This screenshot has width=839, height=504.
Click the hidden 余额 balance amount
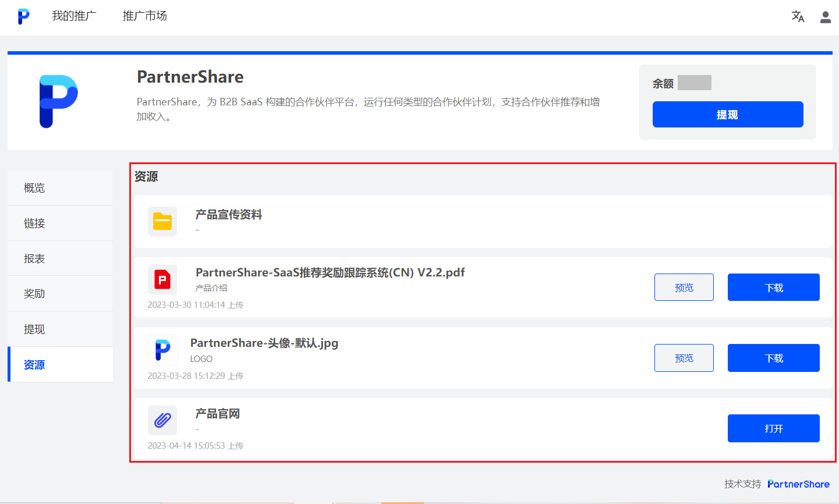point(695,83)
